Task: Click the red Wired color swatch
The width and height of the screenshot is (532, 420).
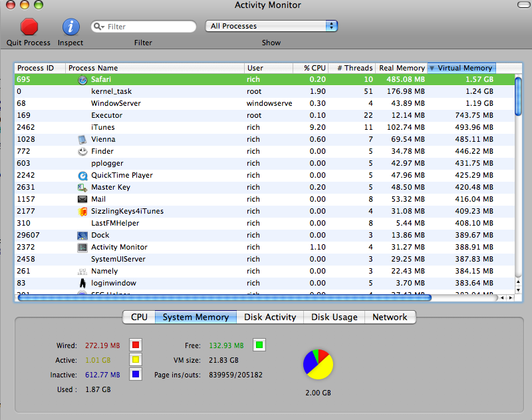Action: point(136,345)
